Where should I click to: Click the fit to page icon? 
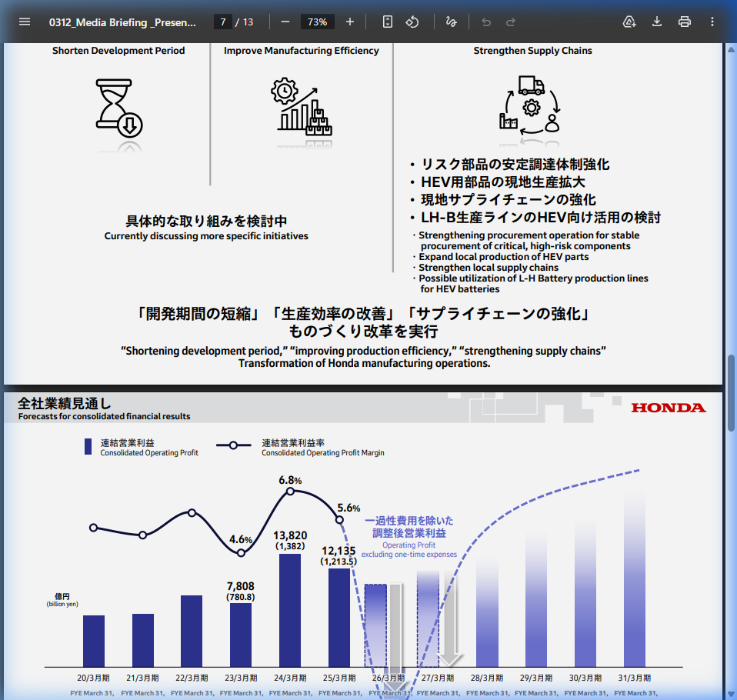(387, 22)
